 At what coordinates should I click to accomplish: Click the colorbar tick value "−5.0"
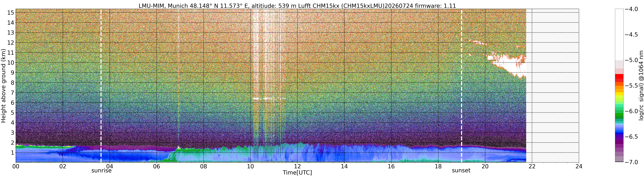click(632, 60)
